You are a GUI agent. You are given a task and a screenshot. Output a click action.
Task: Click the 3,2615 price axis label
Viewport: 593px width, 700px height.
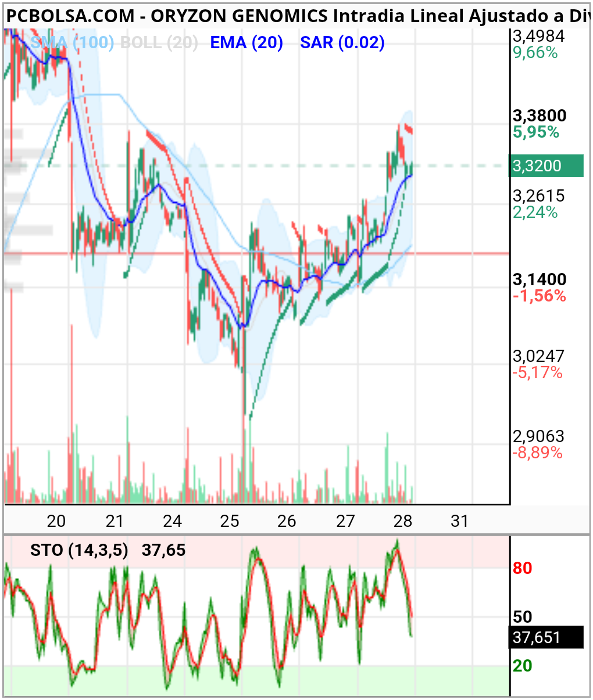(x=538, y=196)
